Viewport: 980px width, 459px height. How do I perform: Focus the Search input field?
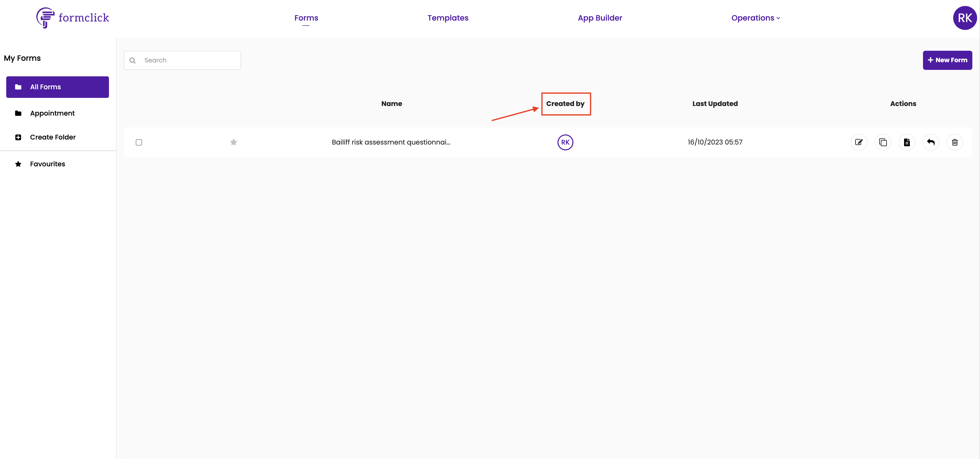[x=182, y=61]
